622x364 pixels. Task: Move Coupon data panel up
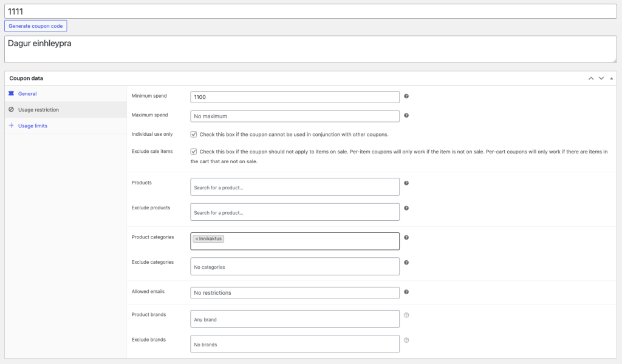point(590,78)
